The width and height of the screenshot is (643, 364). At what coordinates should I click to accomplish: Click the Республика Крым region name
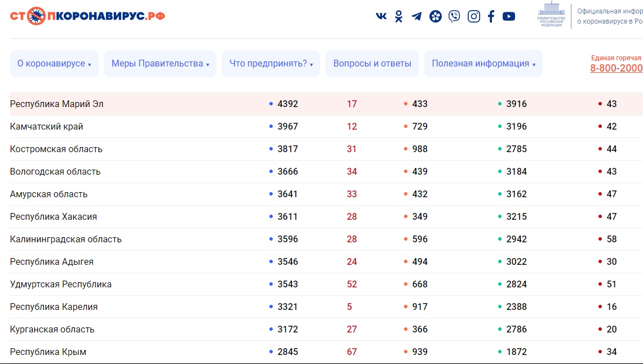(48, 352)
